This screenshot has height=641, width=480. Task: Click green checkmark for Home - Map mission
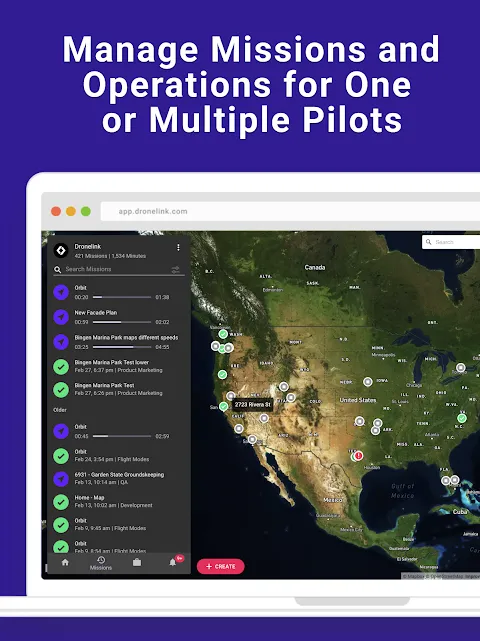[x=61, y=502]
